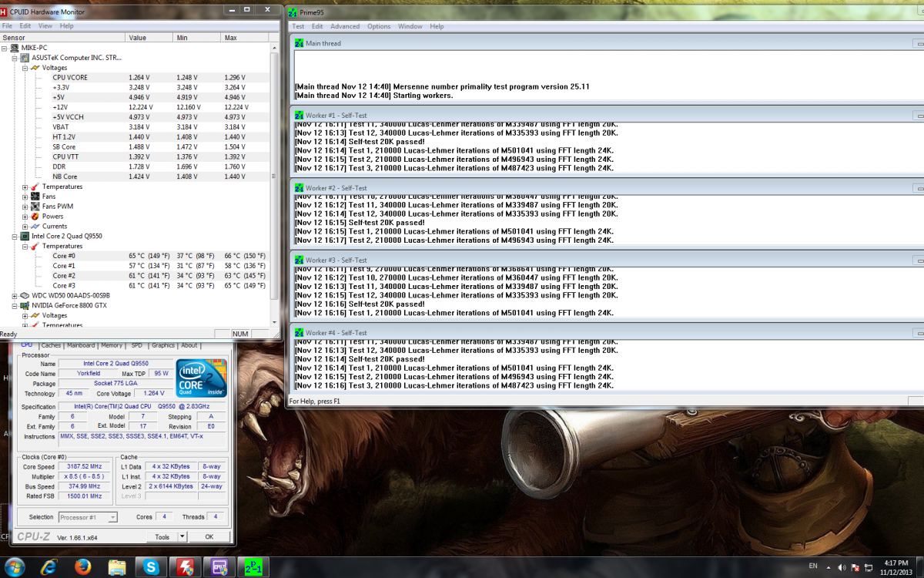924x578 pixels.
Task: Click the ASUSTeK motherboard icon in HWMonitor
Action: coord(25,58)
